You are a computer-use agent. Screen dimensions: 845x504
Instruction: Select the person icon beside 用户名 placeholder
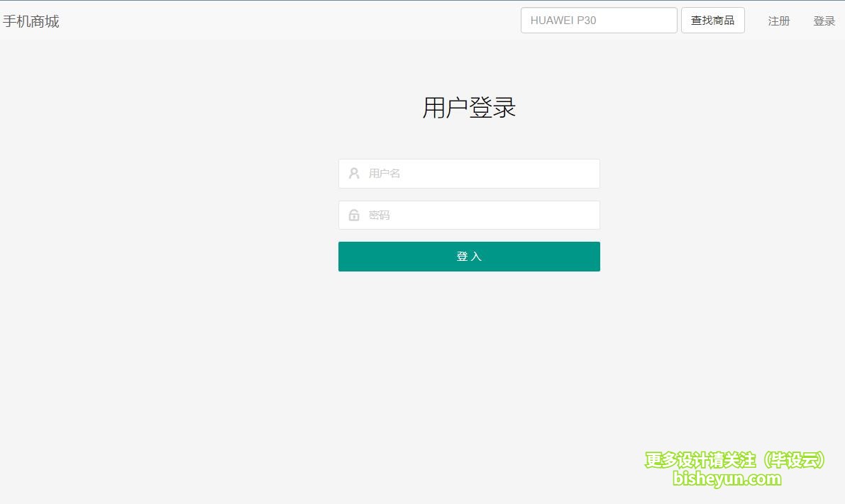click(354, 174)
